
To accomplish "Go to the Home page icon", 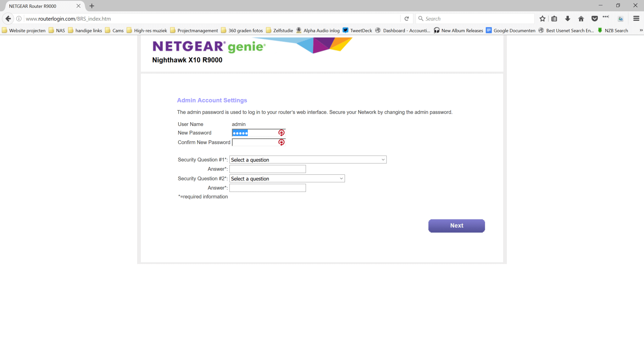I will point(581,19).
